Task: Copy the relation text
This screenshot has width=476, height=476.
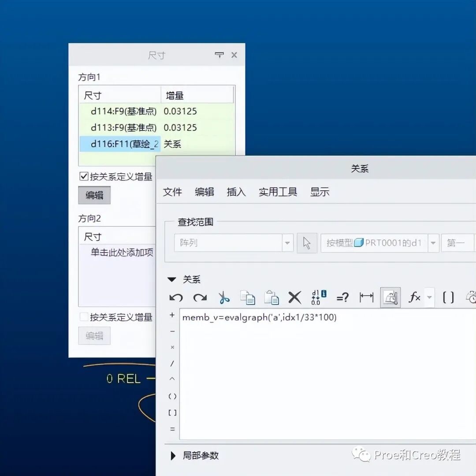Action: tap(248, 297)
